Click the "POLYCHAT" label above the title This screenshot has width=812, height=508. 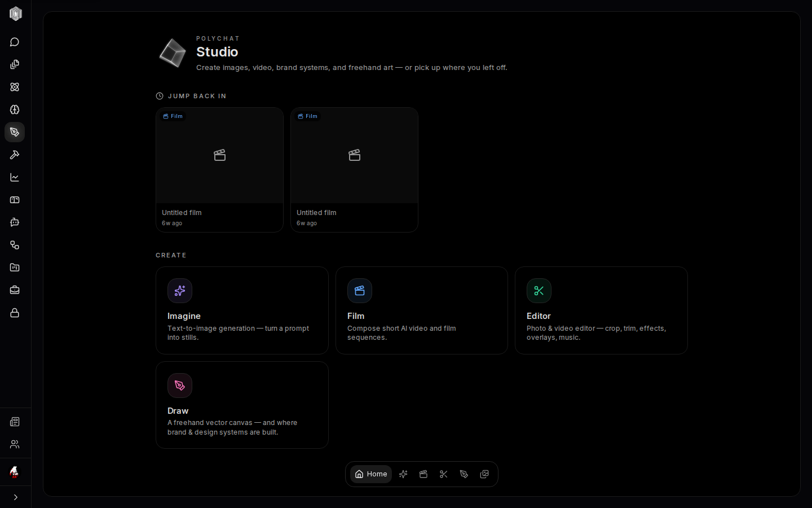[218, 38]
